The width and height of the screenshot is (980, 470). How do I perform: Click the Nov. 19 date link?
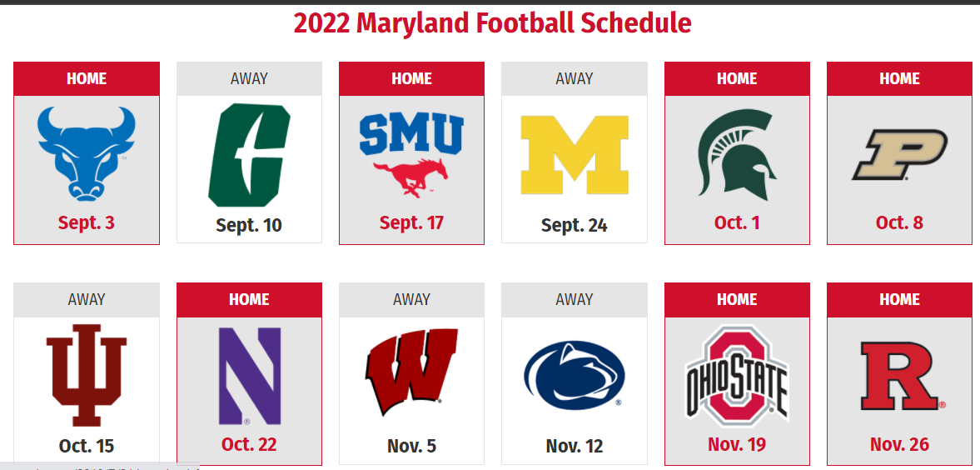pyautogui.click(x=737, y=444)
